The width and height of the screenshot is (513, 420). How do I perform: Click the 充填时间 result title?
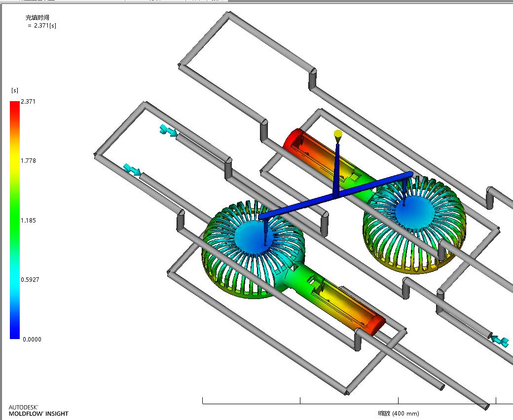pos(37,18)
